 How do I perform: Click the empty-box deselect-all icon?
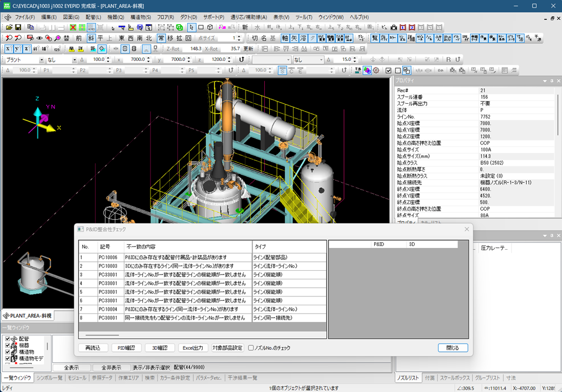pos(398,70)
